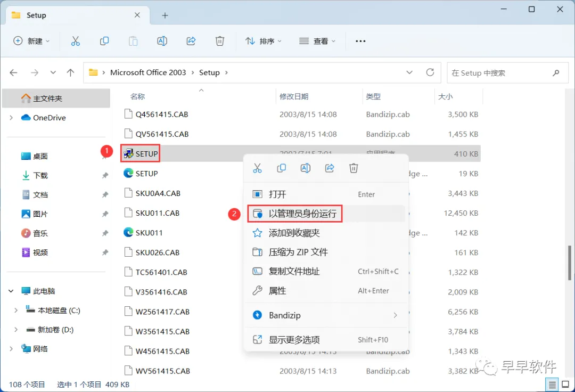Click the file list vertical scrollbar thumb
575x392 pixels.
click(570, 263)
